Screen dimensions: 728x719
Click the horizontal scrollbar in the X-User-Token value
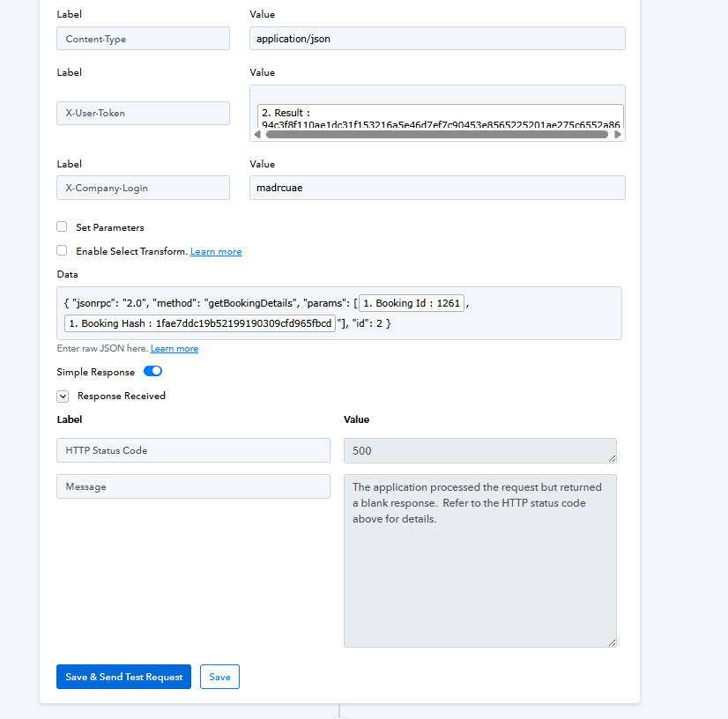click(x=436, y=135)
